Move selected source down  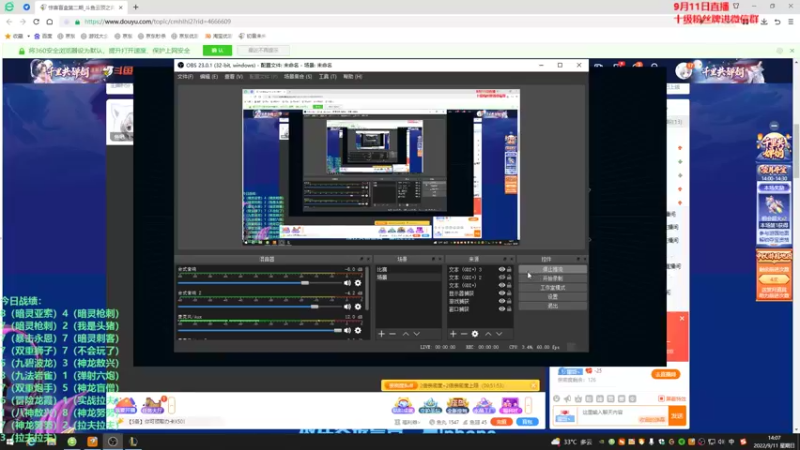(x=499, y=334)
